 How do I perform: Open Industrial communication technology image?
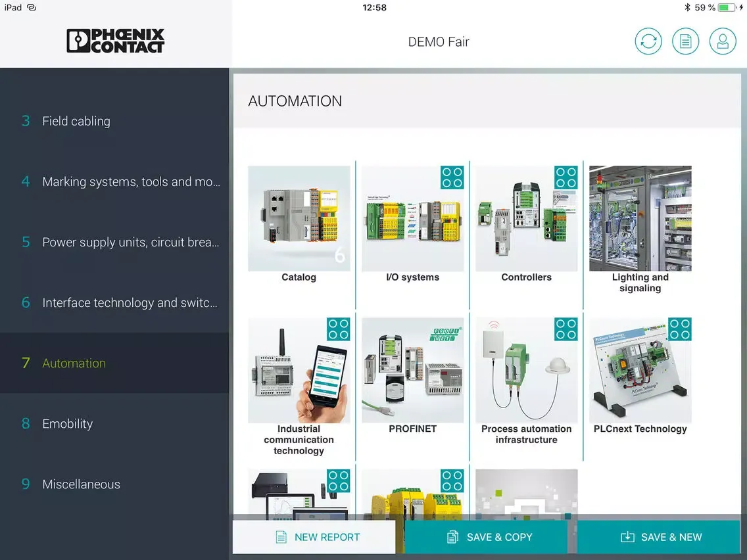299,371
